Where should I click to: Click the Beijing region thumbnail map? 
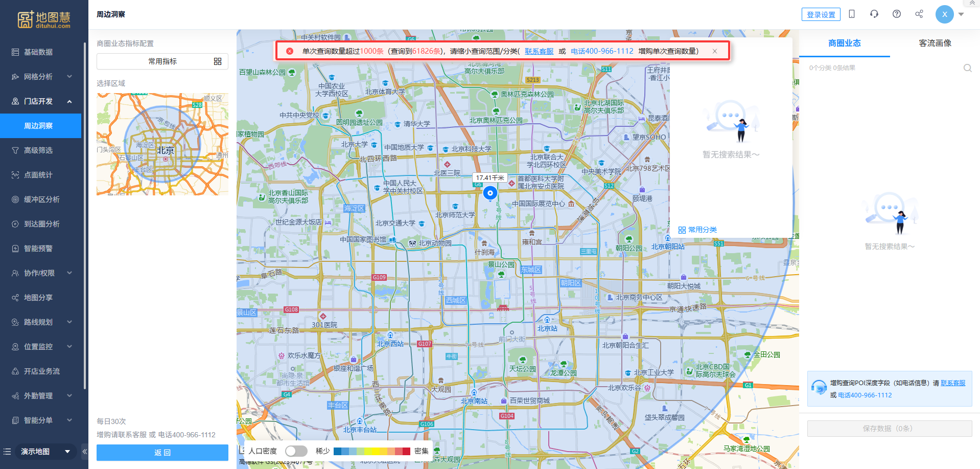162,144
